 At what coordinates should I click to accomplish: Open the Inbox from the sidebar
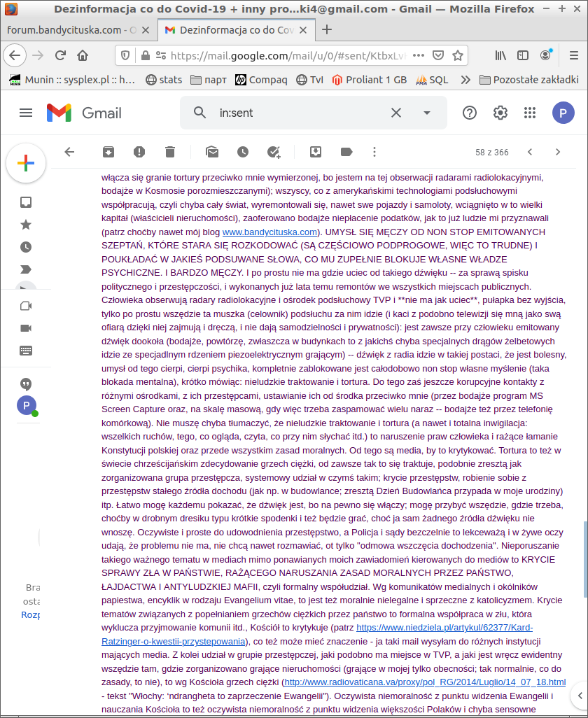tap(26, 202)
